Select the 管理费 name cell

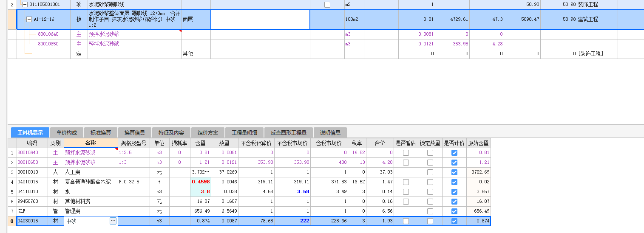(91, 211)
